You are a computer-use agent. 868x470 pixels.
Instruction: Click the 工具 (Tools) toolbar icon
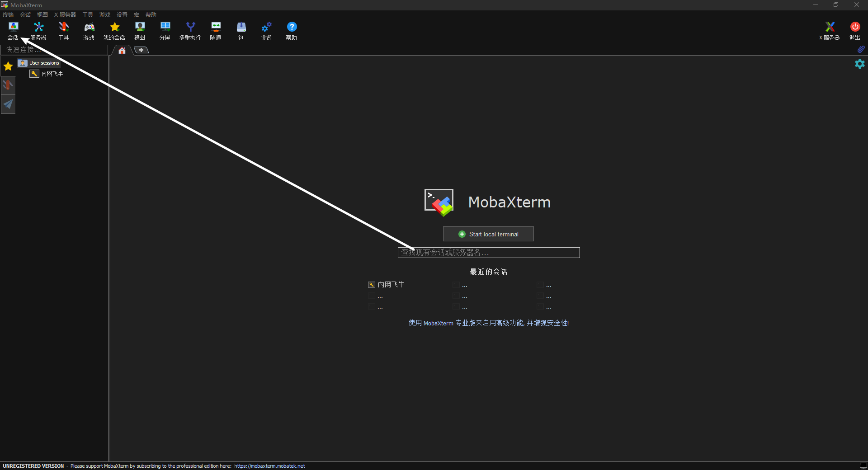64,31
